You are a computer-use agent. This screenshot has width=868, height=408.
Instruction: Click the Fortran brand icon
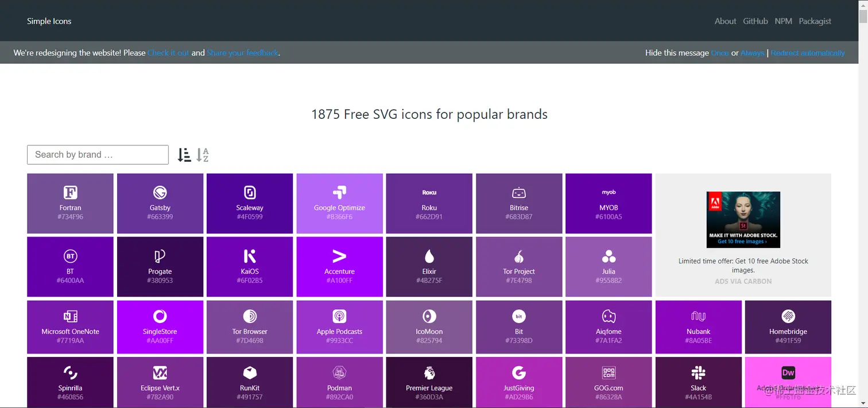[70, 192]
